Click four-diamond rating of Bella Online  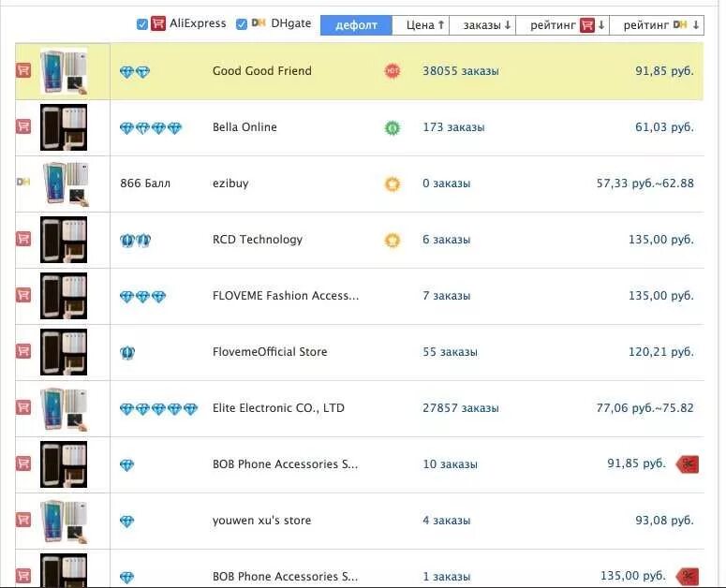[151, 127]
